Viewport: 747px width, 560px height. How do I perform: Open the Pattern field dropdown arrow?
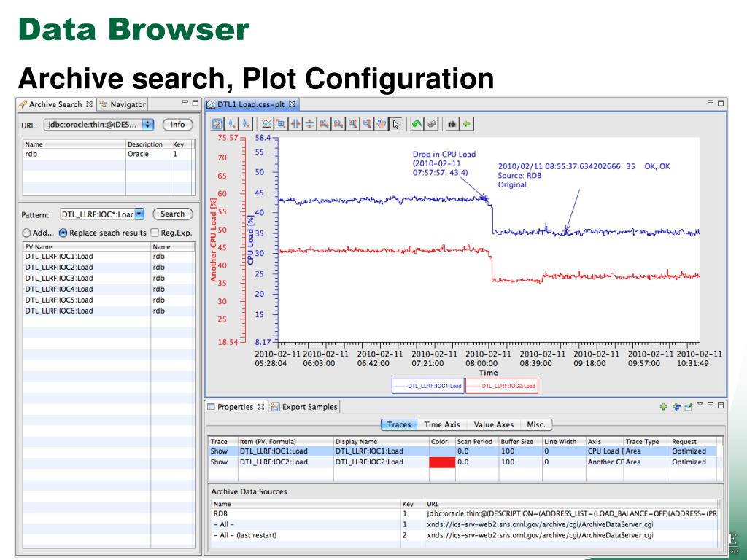(x=139, y=214)
